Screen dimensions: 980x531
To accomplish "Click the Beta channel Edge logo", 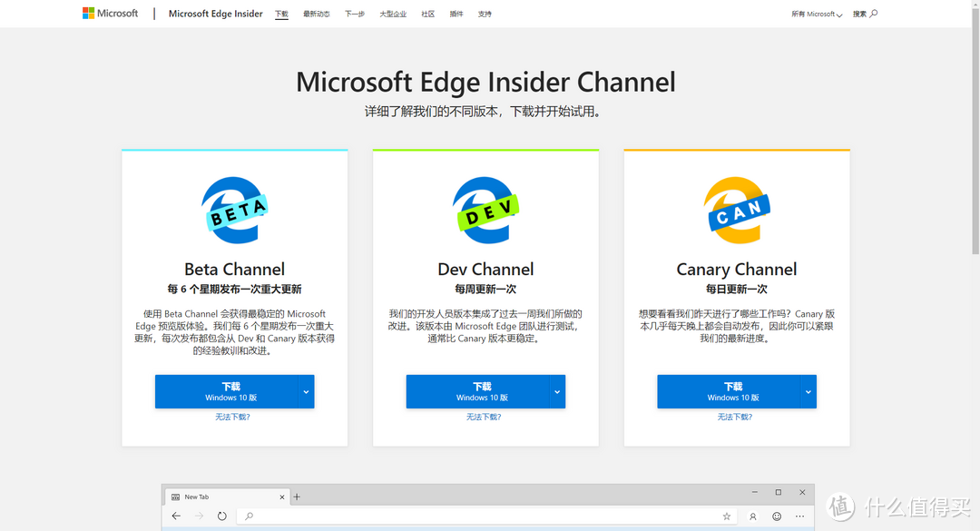I will pos(235,211).
